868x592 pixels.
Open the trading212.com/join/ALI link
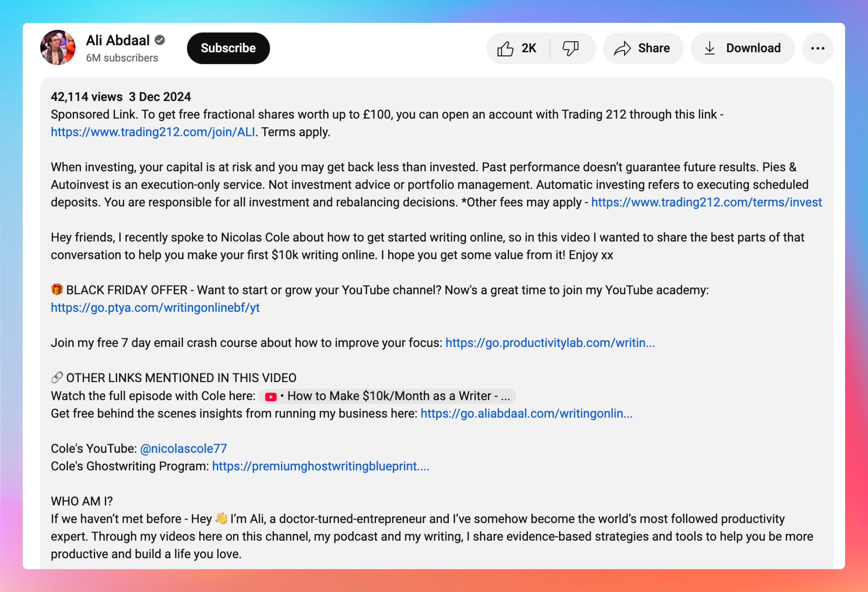tap(153, 132)
